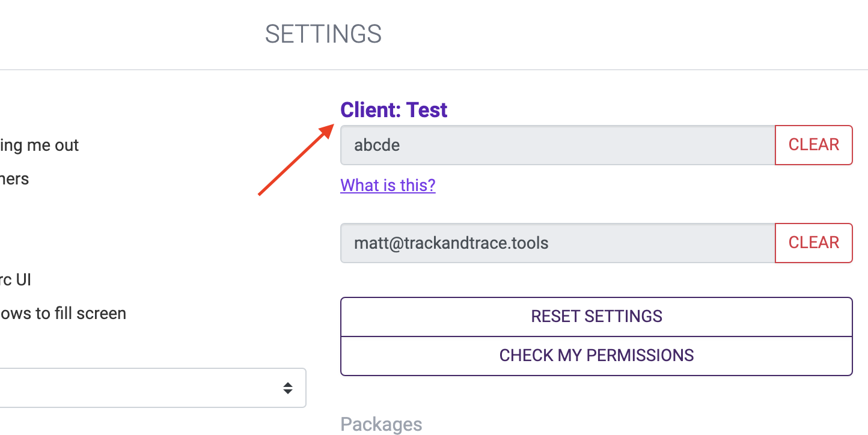Screen dimensions: 868x435
Task: Toggle the option ending in "rc UI"
Action: tap(16, 280)
